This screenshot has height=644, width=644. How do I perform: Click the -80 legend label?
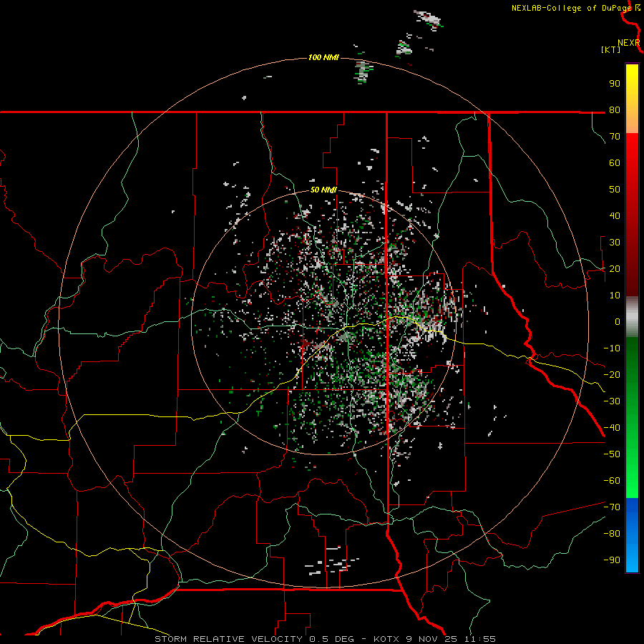click(x=612, y=534)
